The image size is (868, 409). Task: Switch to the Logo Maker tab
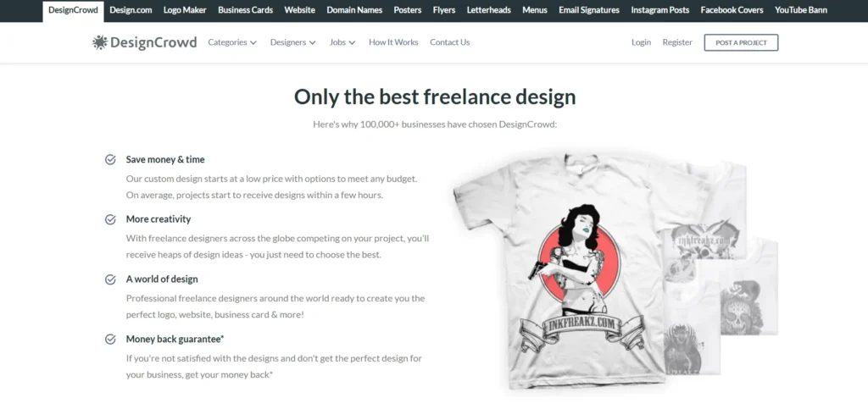185,10
